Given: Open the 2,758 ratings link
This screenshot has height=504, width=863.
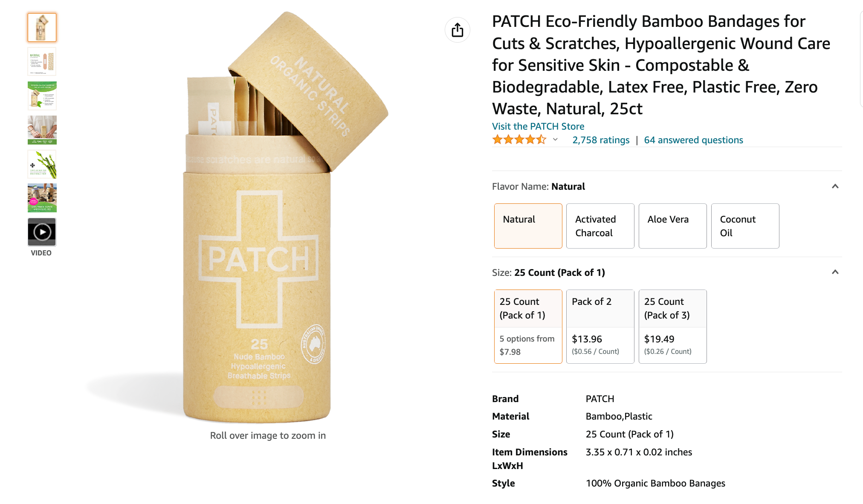Looking at the screenshot, I should pyautogui.click(x=601, y=140).
